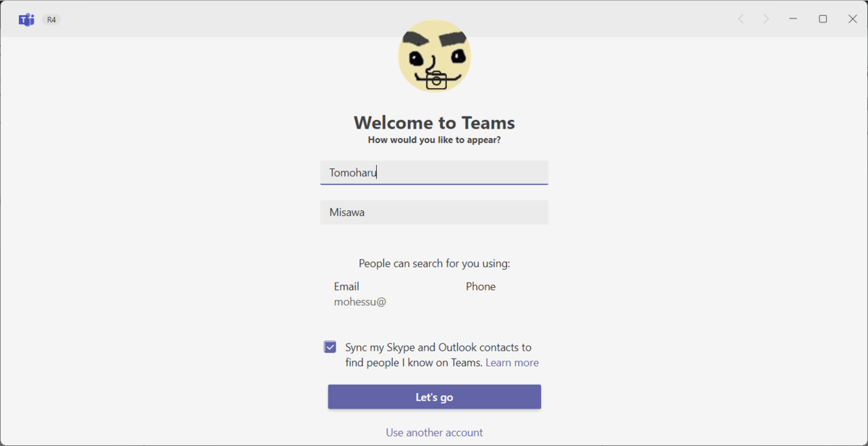This screenshot has width=868, height=446.
Task: Click the Microsoft Teams logo icon
Action: click(27, 20)
